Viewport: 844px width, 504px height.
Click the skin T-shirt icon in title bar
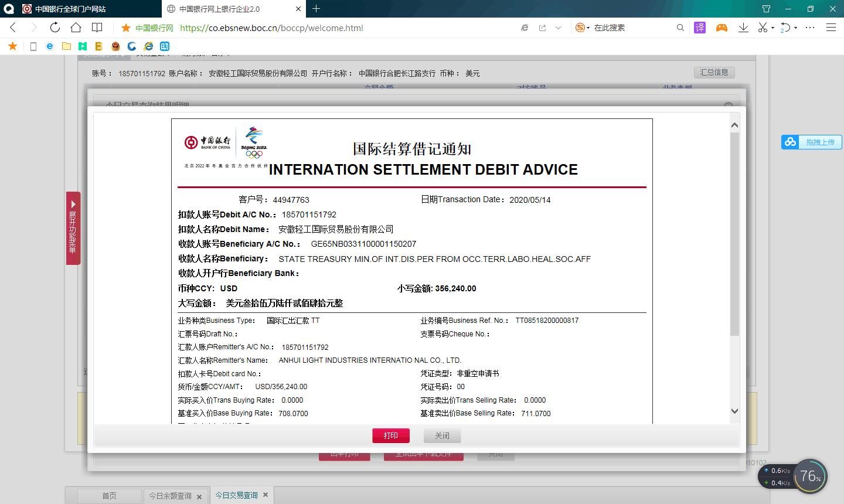coord(766,9)
